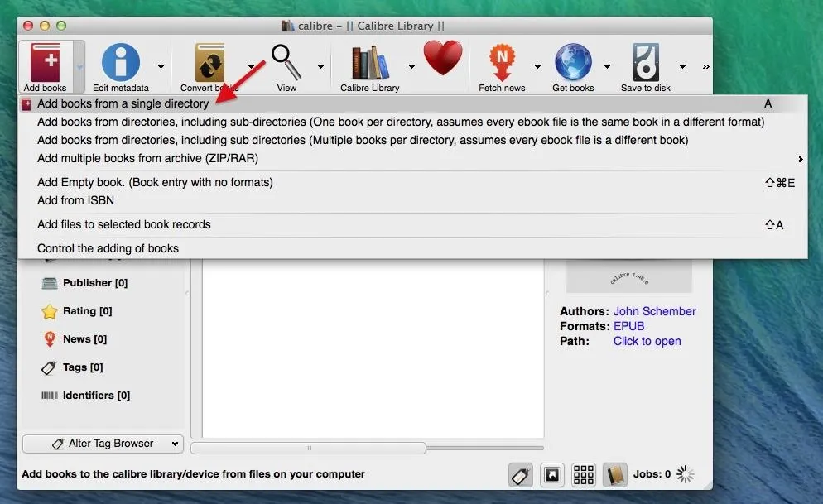
Task: Expand the Calibre Library dropdown arrow
Action: coord(412,66)
